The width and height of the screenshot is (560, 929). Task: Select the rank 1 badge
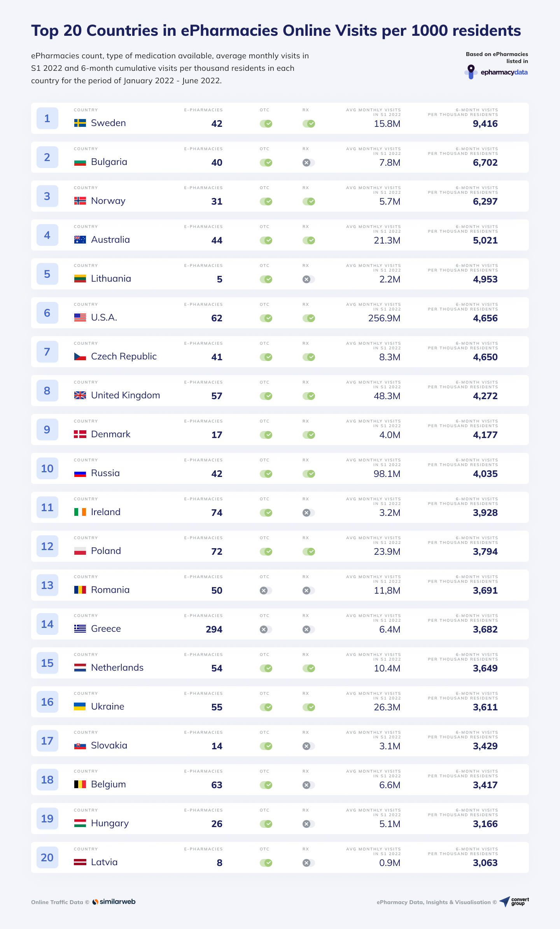pyautogui.click(x=47, y=118)
